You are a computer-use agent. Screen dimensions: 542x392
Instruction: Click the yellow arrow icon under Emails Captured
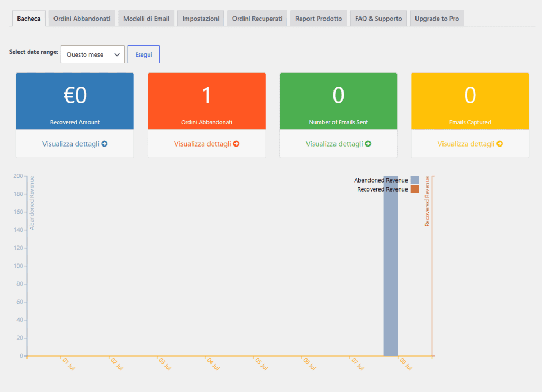(500, 144)
